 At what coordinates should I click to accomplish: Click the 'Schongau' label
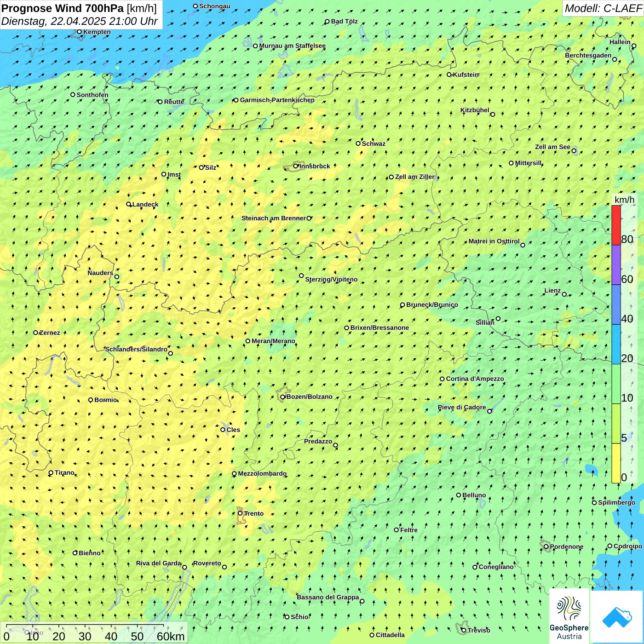tap(215, 6)
